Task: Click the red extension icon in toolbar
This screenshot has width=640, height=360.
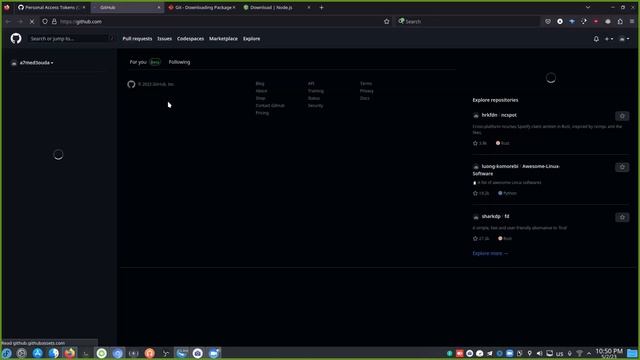Action: coord(596,22)
